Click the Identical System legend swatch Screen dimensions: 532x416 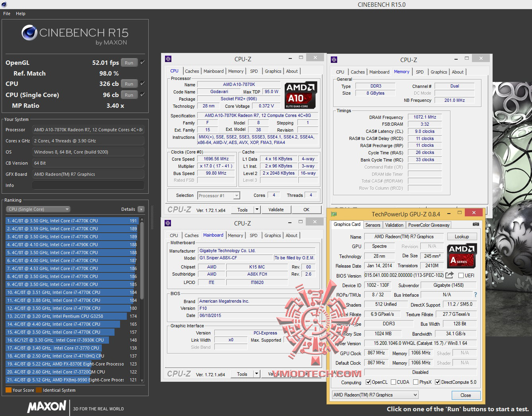pos(39,390)
